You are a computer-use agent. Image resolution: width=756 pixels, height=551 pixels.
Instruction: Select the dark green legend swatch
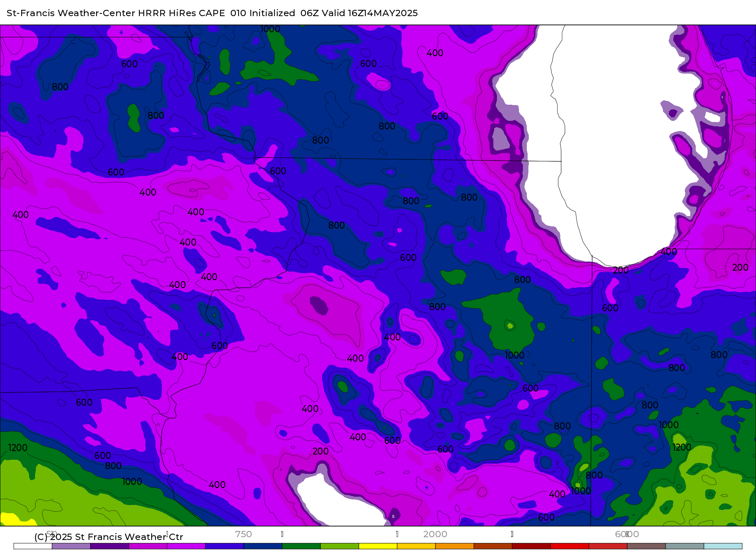tap(301, 546)
